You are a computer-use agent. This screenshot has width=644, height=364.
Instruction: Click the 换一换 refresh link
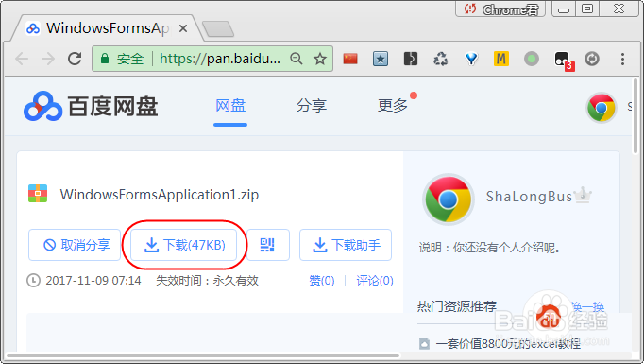pos(587,306)
